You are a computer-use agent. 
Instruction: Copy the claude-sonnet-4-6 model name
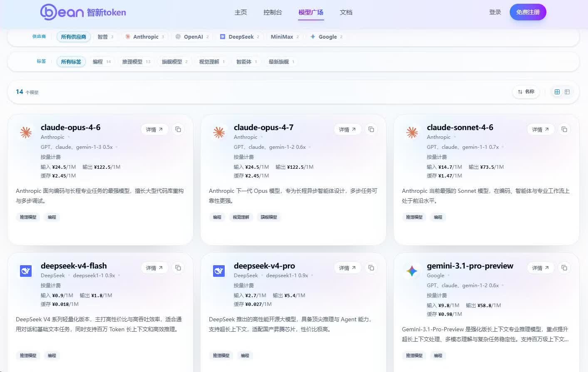pyautogui.click(x=564, y=129)
